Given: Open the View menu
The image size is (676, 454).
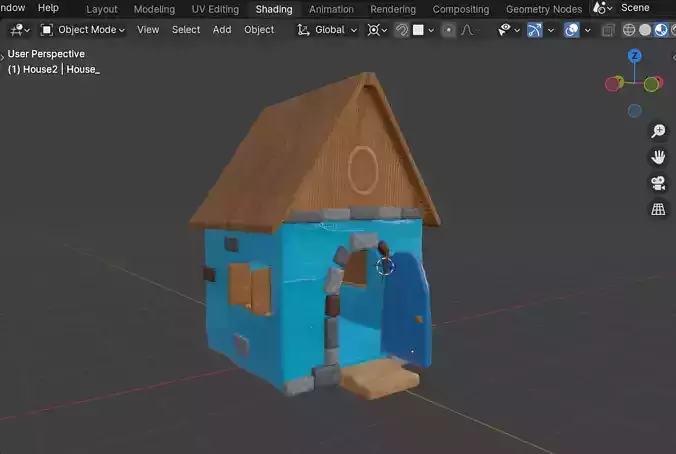Looking at the screenshot, I should pos(148,30).
